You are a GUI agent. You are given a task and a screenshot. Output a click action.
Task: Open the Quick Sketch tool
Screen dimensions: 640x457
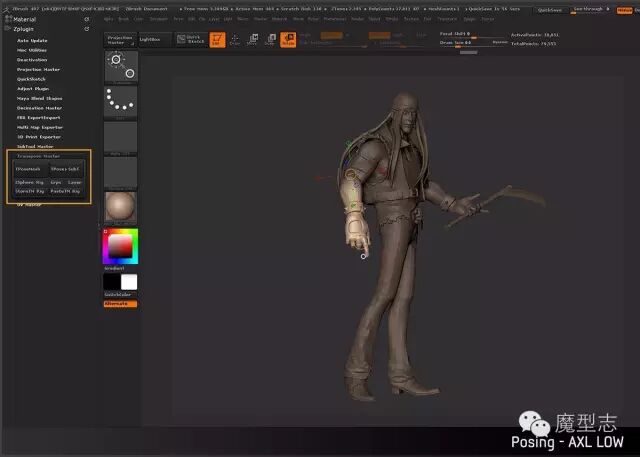191,39
